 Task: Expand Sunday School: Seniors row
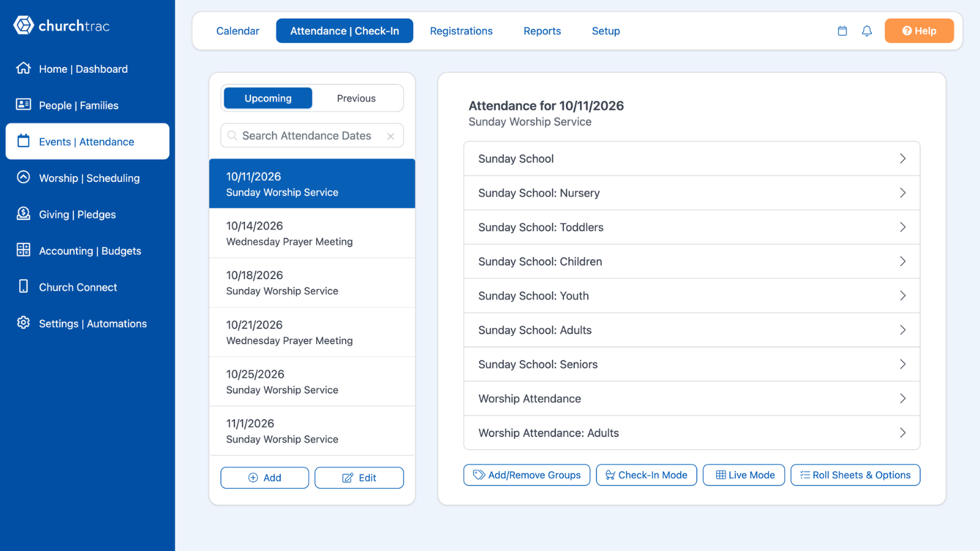pyautogui.click(x=692, y=364)
